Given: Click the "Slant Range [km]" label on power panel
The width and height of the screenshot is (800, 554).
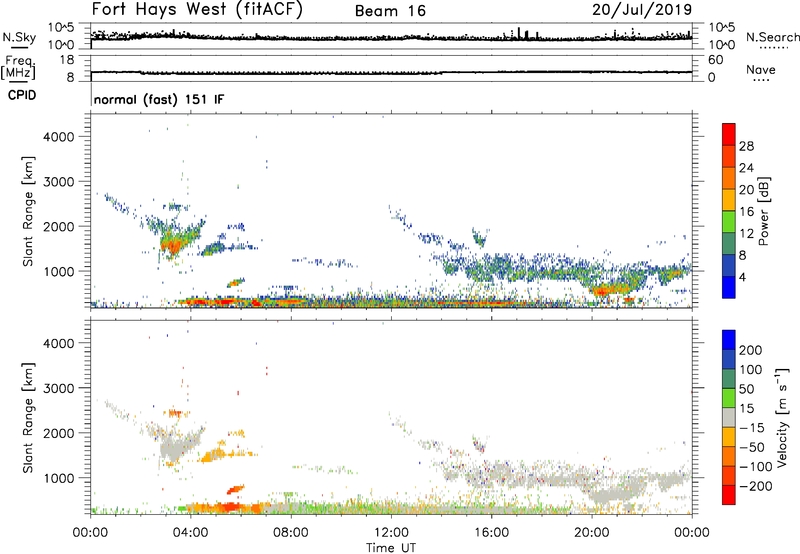Looking at the screenshot, I should [x=28, y=211].
